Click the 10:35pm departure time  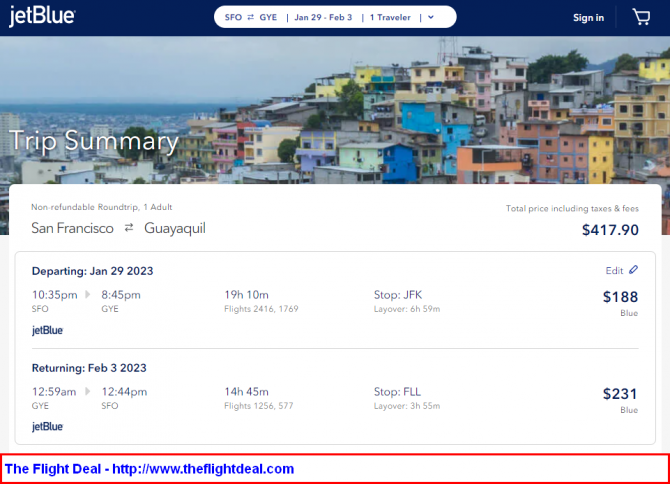[55, 295]
